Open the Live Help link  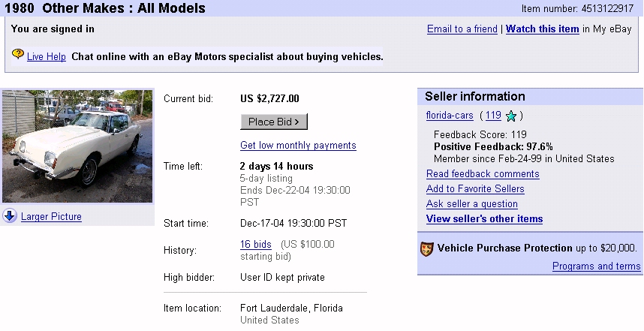click(47, 56)
